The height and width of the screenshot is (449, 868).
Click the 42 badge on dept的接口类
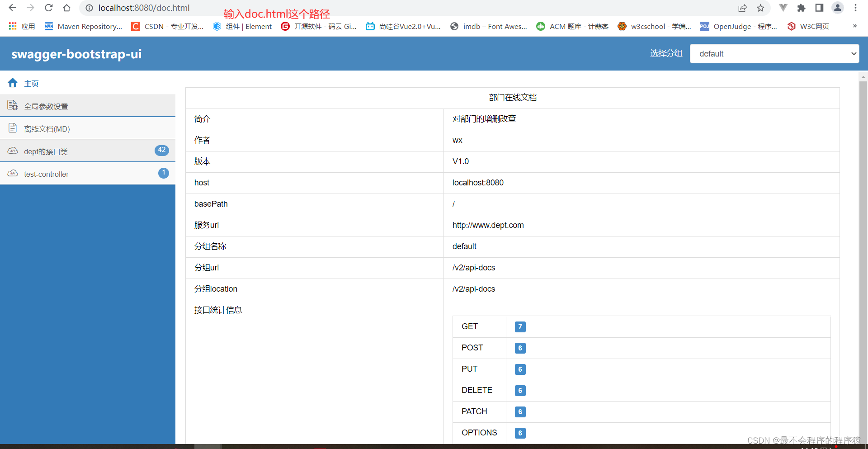pyautogui.click(x=162, y=150)
